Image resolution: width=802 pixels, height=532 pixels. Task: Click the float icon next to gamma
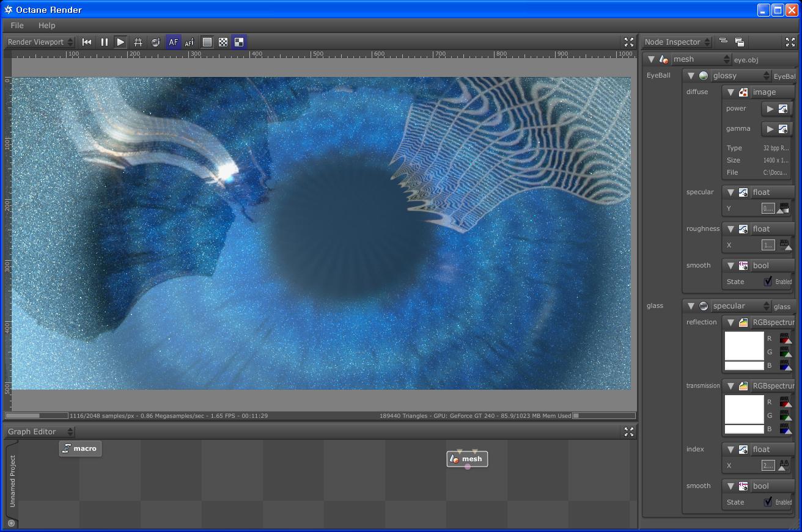(783, 129)
